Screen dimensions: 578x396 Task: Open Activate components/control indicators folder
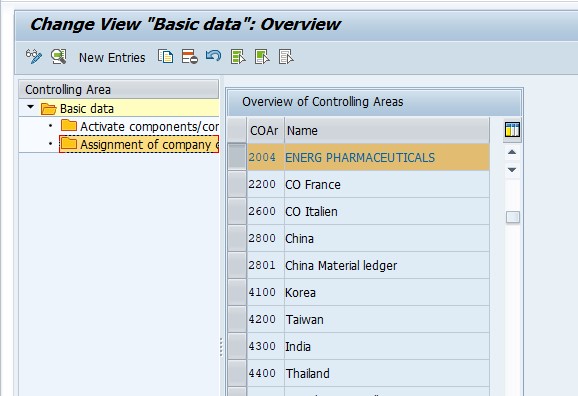[x=140, y=126]
